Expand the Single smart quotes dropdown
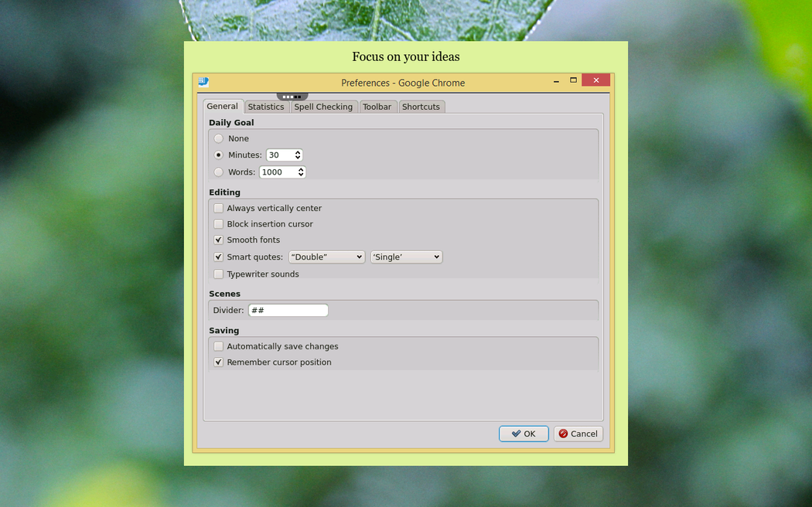The width and height of the screenshot is (812, 507). point(406,257)
